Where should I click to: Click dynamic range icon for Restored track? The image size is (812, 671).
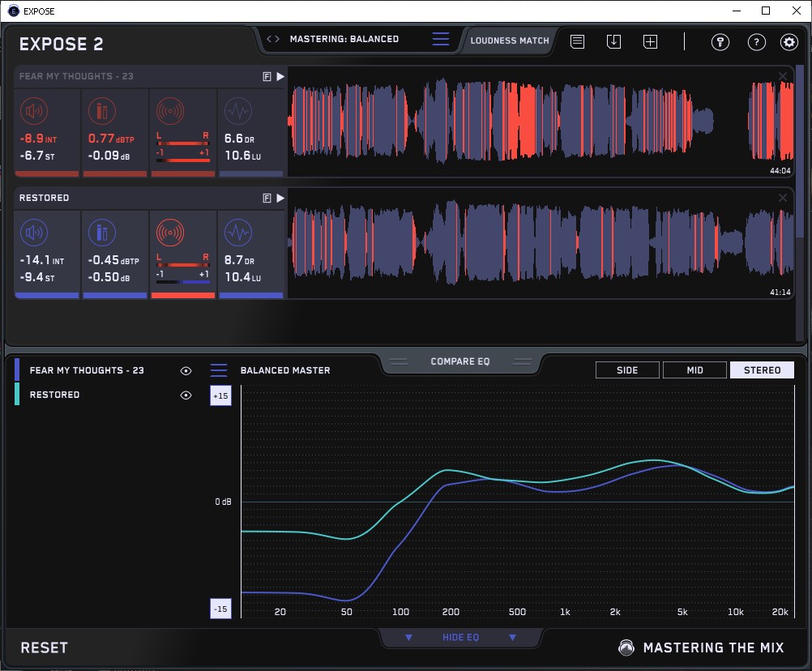pyautogui.click(x=238, y=233)
